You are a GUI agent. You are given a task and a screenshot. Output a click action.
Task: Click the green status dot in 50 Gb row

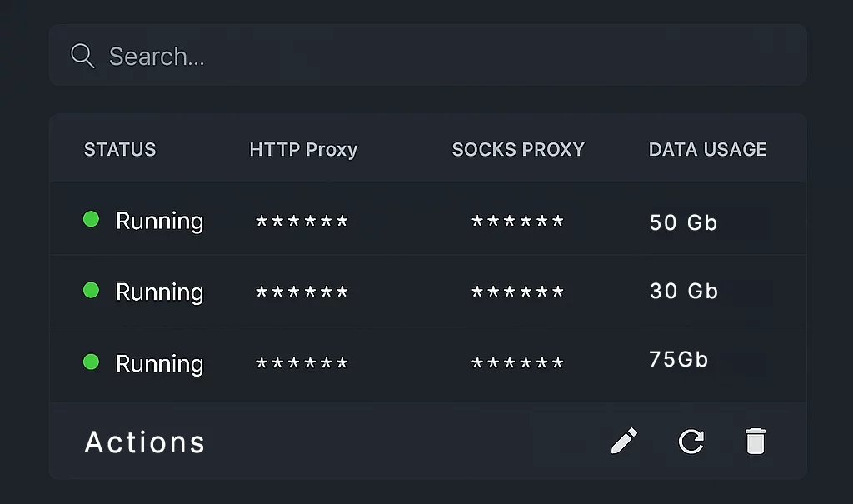pos(92,219)
